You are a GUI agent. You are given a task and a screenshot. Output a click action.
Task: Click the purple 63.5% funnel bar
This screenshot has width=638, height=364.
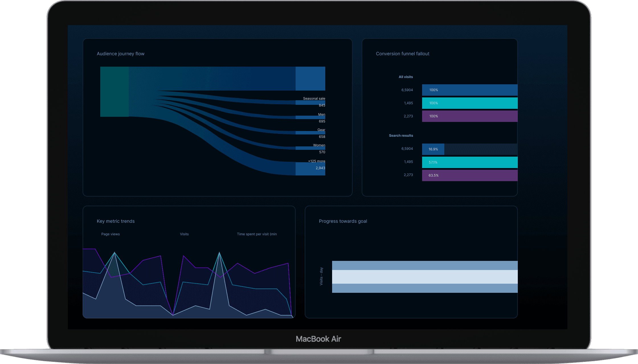click(469, 175)
